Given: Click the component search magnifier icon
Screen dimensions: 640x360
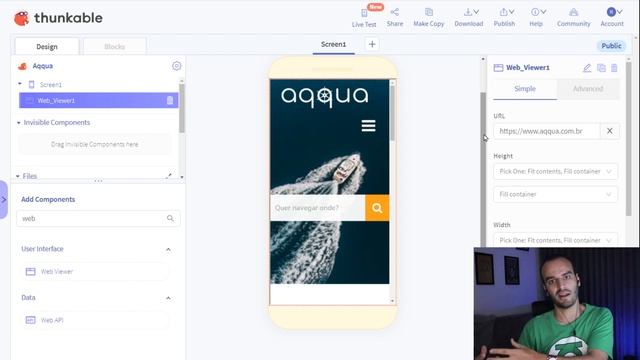Looking at the screenshot, I should (170, 218).
